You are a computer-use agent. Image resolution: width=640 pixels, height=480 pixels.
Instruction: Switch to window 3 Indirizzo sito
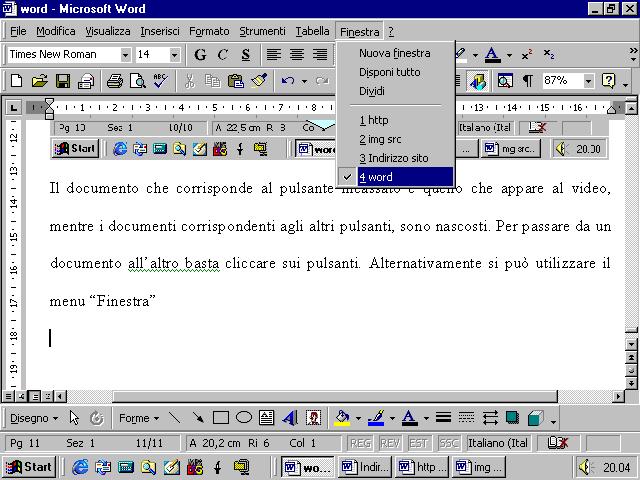point(396,158)
